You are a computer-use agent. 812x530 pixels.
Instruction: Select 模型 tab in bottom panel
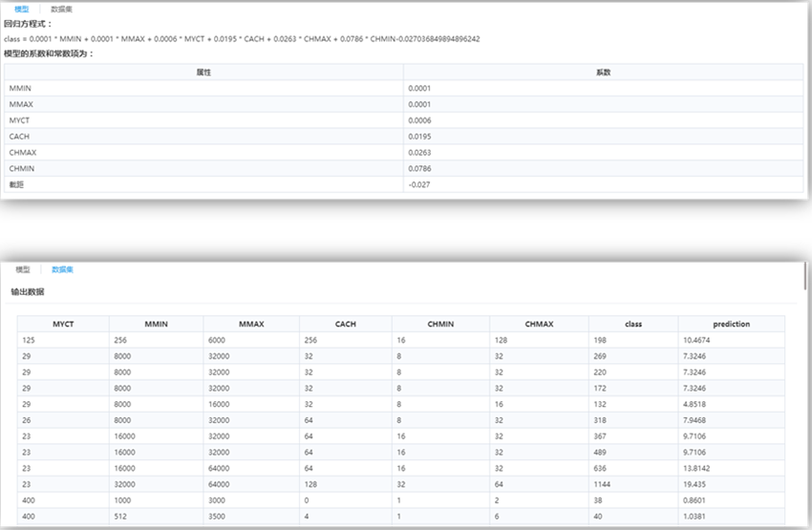(21, 270)
